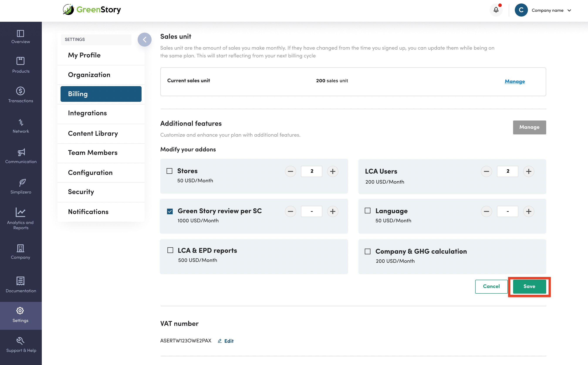588x365 pixels.
Task: Open the Team Members settings tab
Action: (93, 152)
